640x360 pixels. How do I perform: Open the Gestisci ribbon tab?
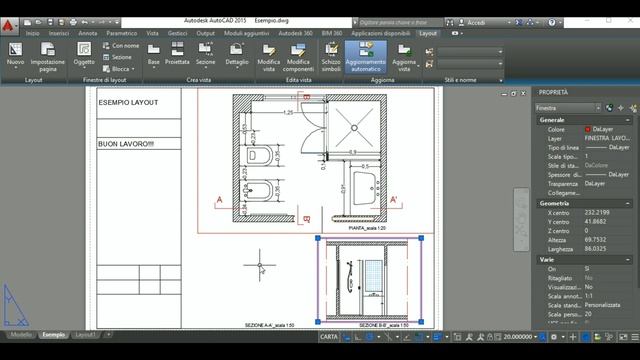tap(177, 33)
